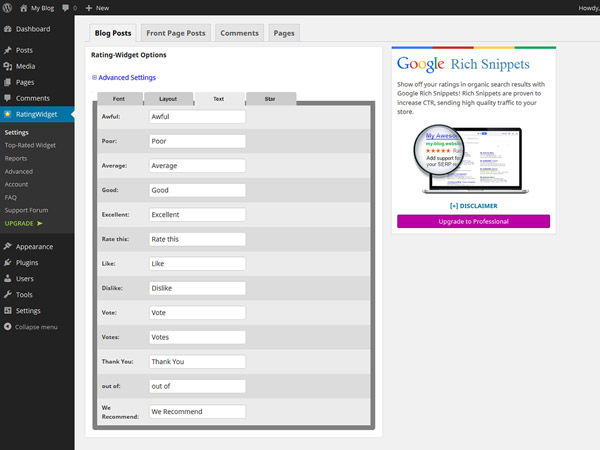The height and width of the screenshot is (450, 600).
Task: Click UPGRADE link in sidebar
Action: point(19,223)
